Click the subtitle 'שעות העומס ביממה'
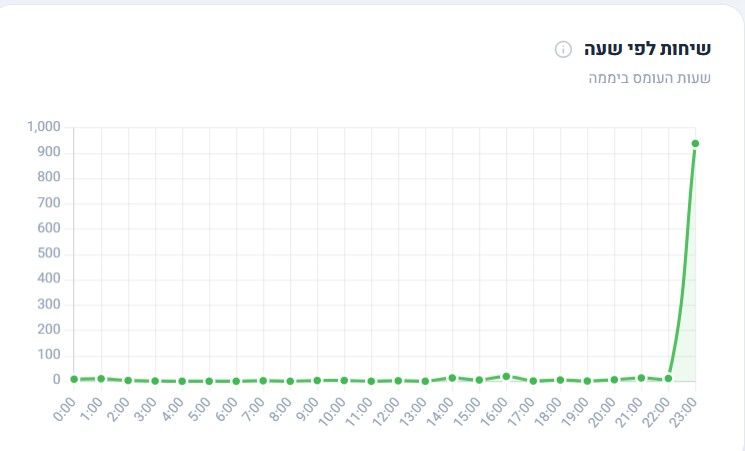This screenshot has height=451, width=745. pos(649,78)
